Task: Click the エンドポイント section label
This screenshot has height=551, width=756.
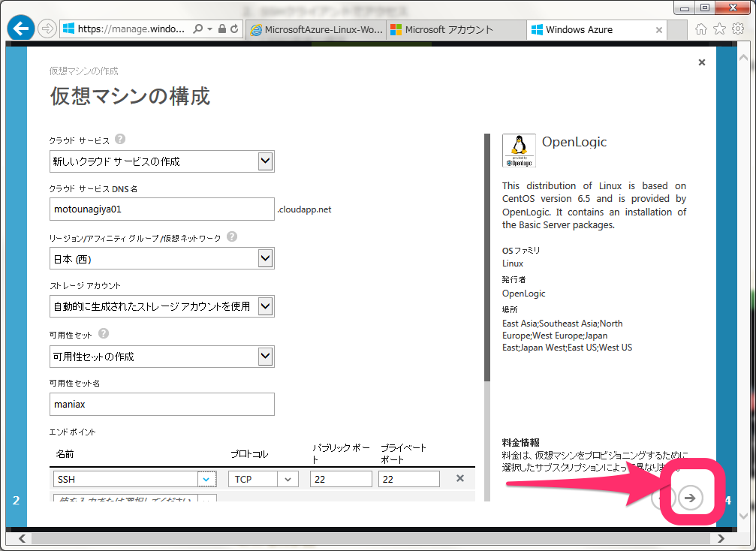Action: (x=72, y=432)
